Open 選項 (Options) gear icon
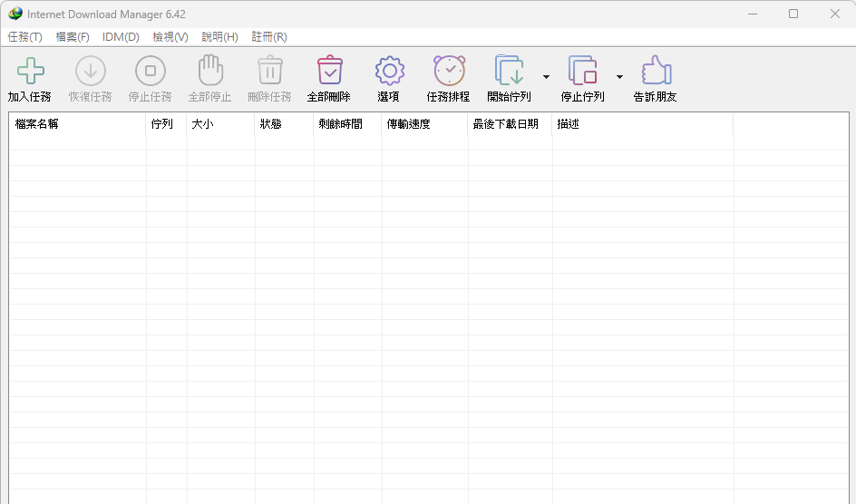856x504 pixels. tap(389, 71)
